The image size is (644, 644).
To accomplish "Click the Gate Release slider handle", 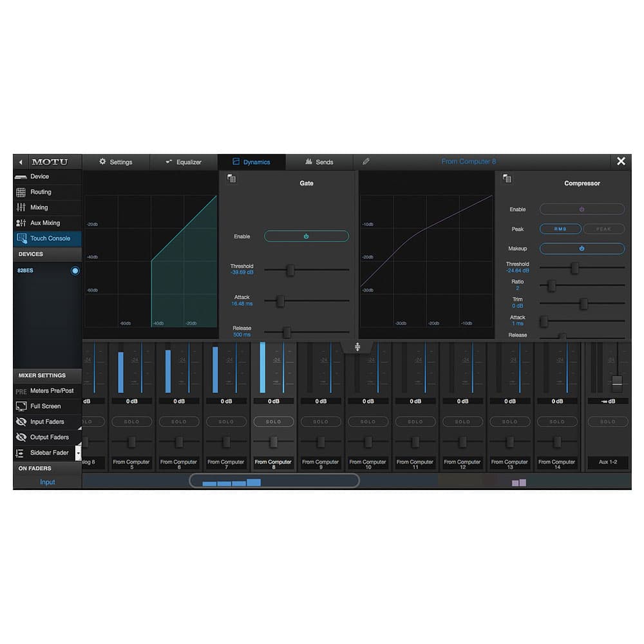I will pyautogui.click(x=287, y=332).
